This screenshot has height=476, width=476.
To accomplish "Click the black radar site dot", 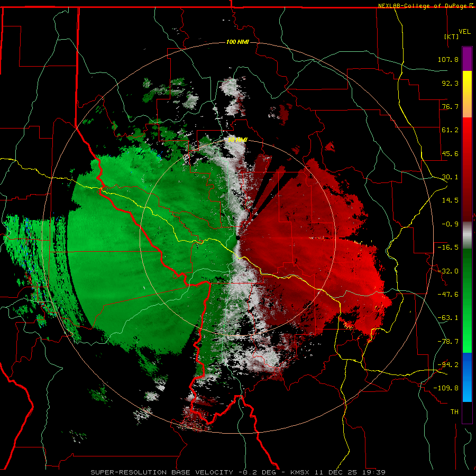I will [x=238, y=238].
